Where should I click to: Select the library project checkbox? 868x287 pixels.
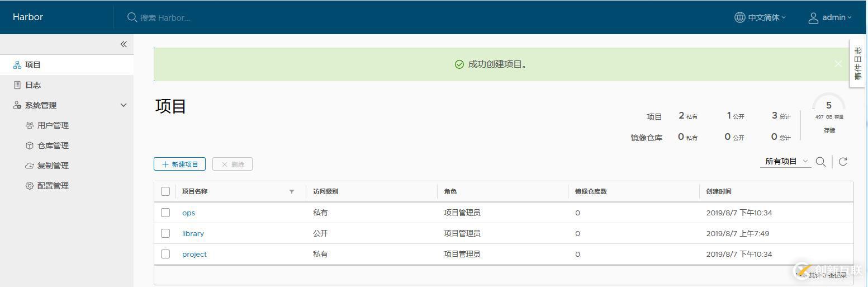(x=165, y=233)
